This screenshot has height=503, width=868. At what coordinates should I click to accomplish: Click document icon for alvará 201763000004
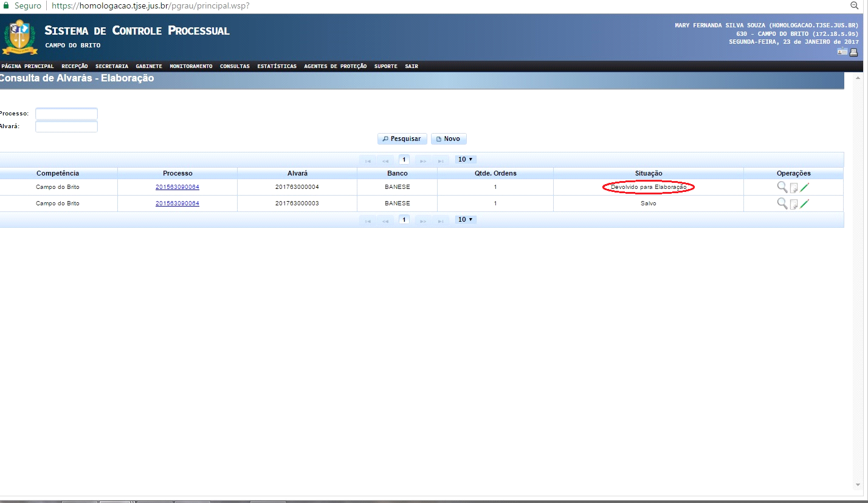point(794,188)
